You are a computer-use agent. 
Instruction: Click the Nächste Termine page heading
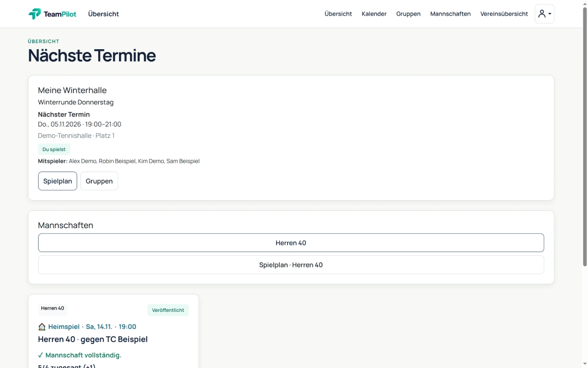[92, 56]
